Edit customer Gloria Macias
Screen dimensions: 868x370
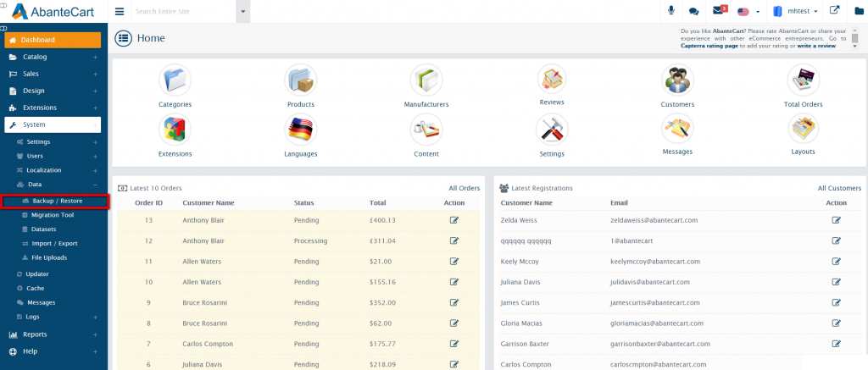836,323
